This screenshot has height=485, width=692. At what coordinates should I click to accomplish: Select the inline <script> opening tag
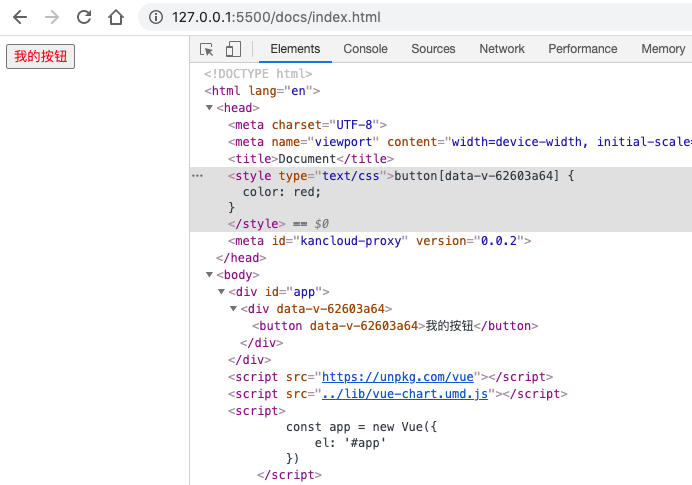[x=257, y=411]
